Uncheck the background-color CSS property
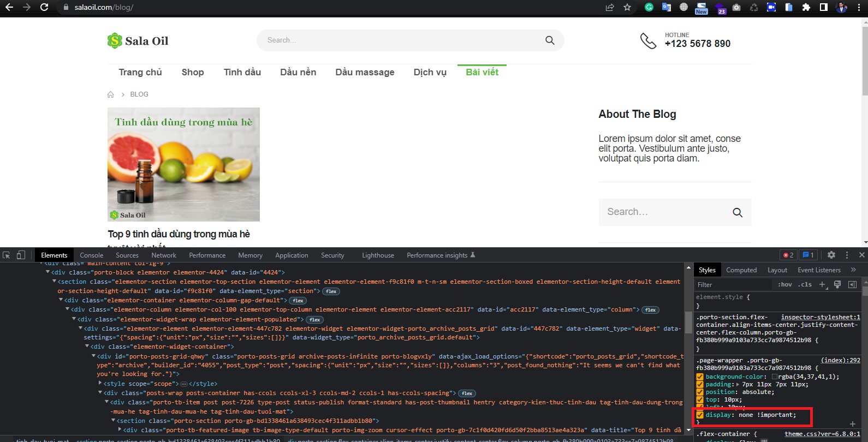 point(700,377)
